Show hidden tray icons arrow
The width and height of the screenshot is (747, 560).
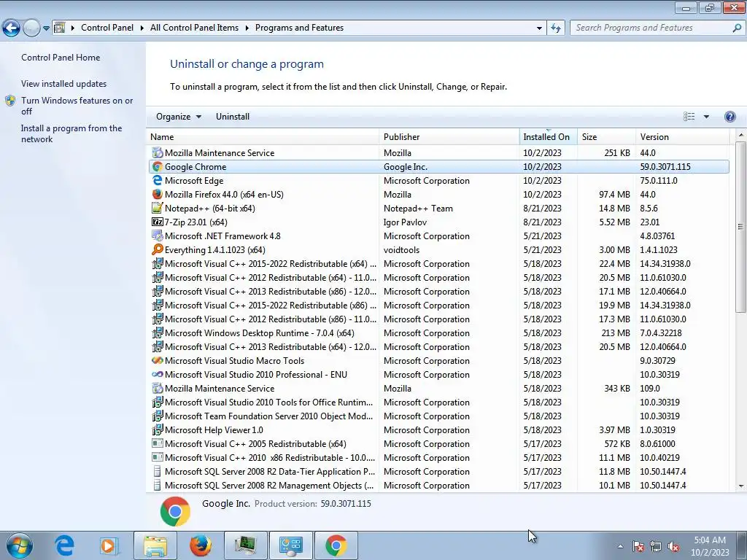[x=620, y=546]
